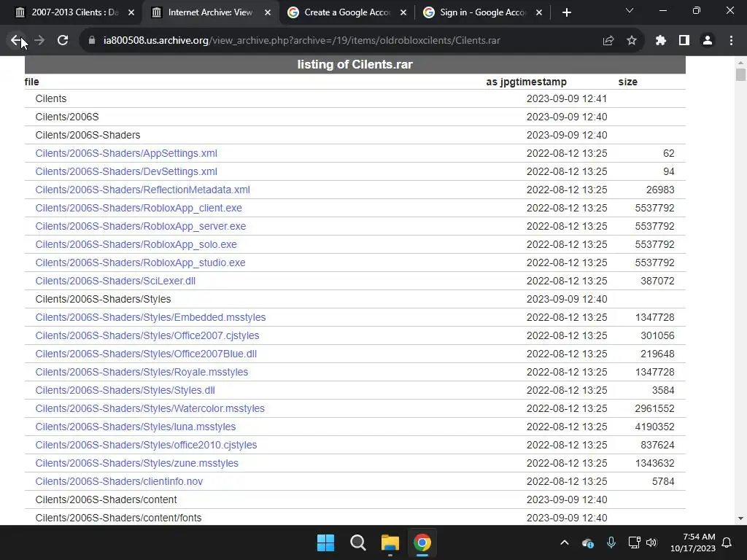
Task: Open Watercolor.msstyles link
Action: [x=150, y=408]
